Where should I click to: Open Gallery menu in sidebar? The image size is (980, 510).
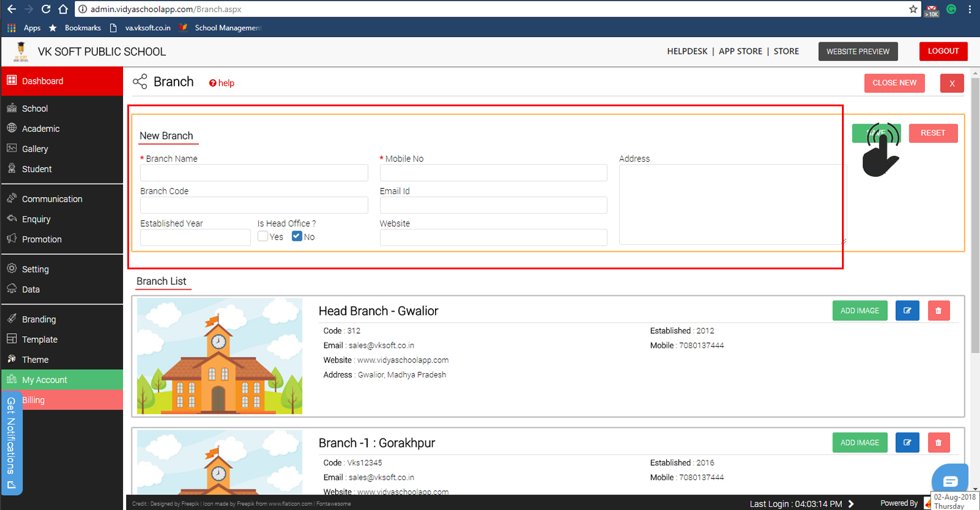(62, 149)
